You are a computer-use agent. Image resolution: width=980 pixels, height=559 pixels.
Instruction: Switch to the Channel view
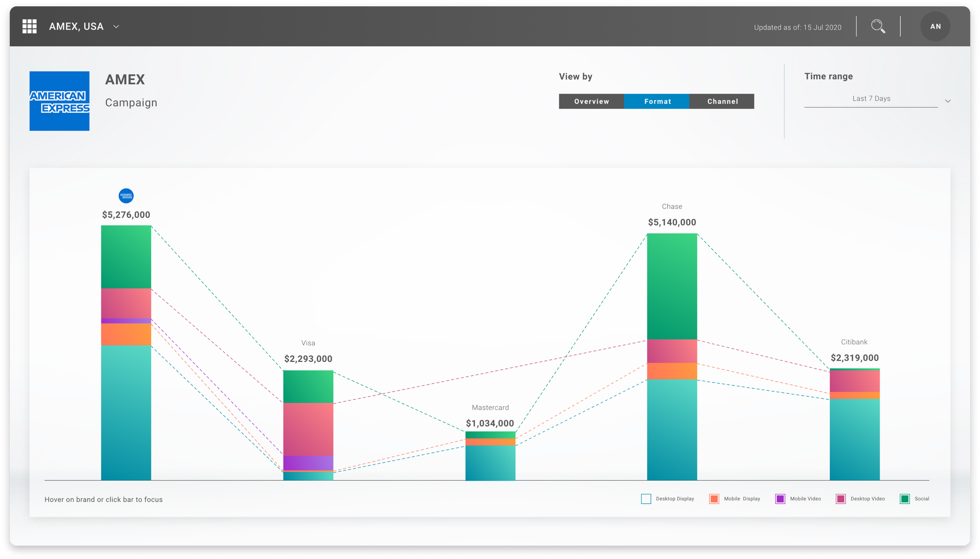722,101
